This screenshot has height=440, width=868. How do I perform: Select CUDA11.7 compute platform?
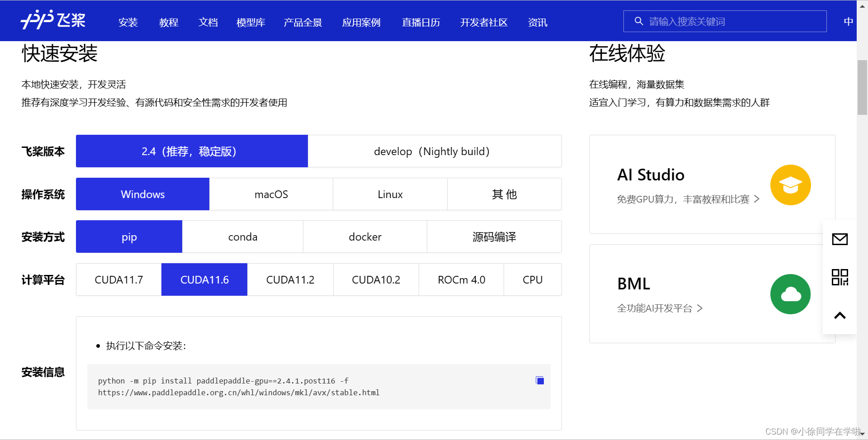click(119, 279)
